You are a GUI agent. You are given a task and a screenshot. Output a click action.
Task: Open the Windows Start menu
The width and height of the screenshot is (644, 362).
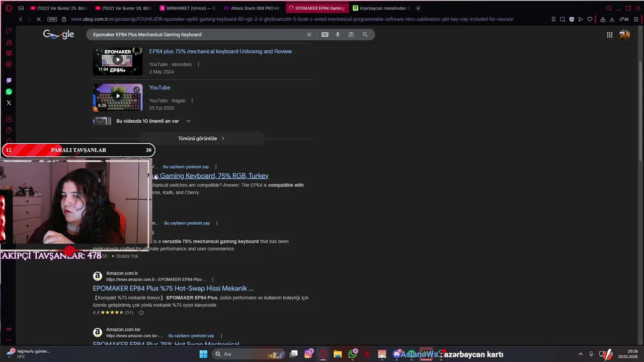pos(203,354)
